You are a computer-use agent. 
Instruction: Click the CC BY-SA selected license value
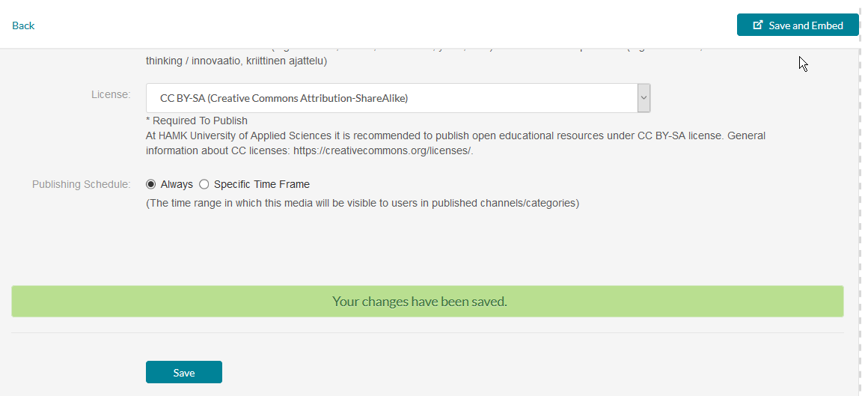(284, 98)
